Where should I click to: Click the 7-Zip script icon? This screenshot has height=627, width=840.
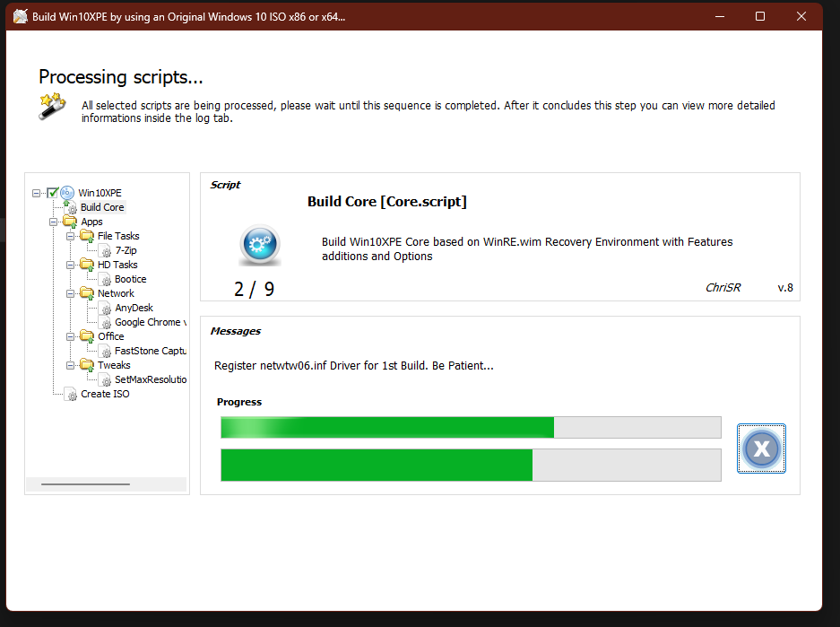pos(106,250)
